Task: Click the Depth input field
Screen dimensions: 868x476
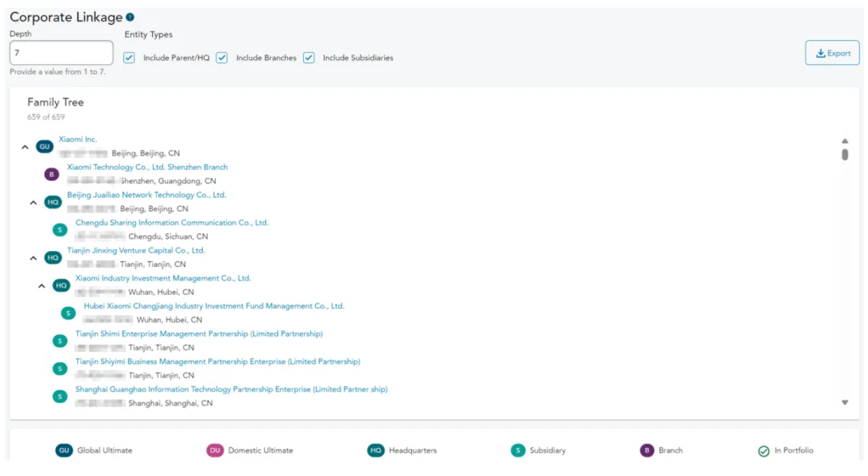Action: 61,53
